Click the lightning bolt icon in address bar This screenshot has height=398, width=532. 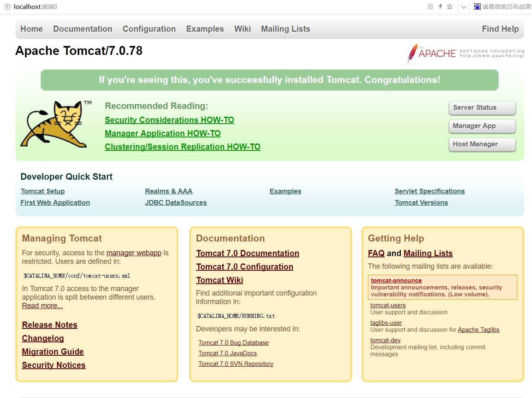click(x=440, y=7)
